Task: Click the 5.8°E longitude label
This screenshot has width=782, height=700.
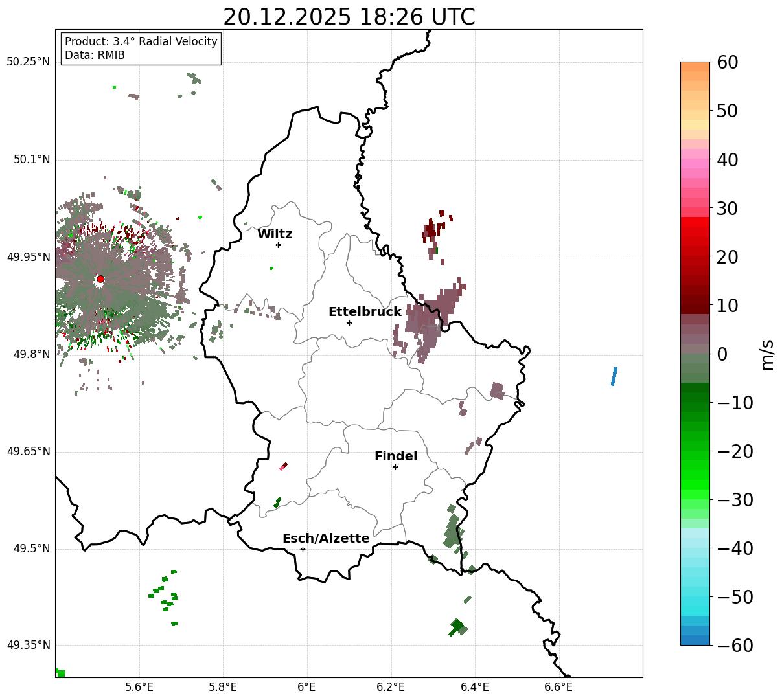Action: [223, 687]
